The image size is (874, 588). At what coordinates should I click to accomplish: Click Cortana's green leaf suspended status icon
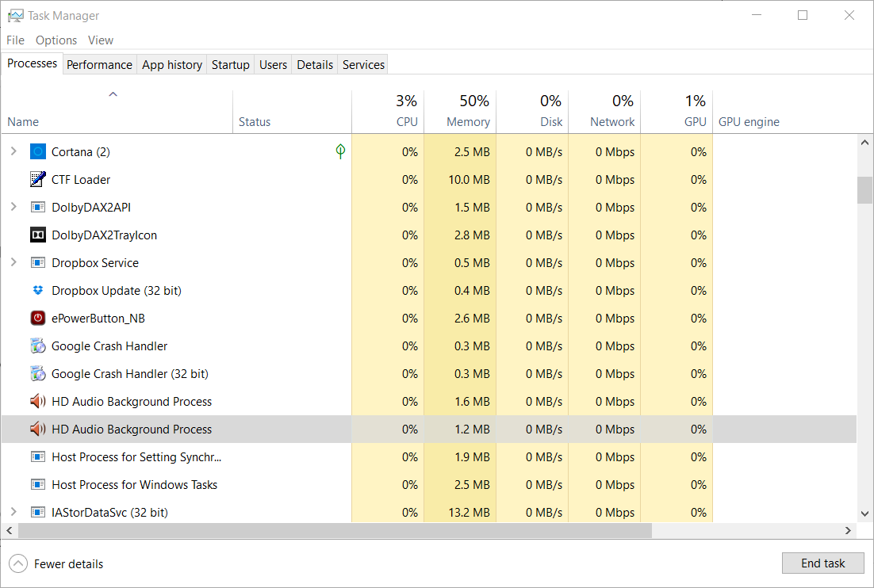click(x=340, y=151)
